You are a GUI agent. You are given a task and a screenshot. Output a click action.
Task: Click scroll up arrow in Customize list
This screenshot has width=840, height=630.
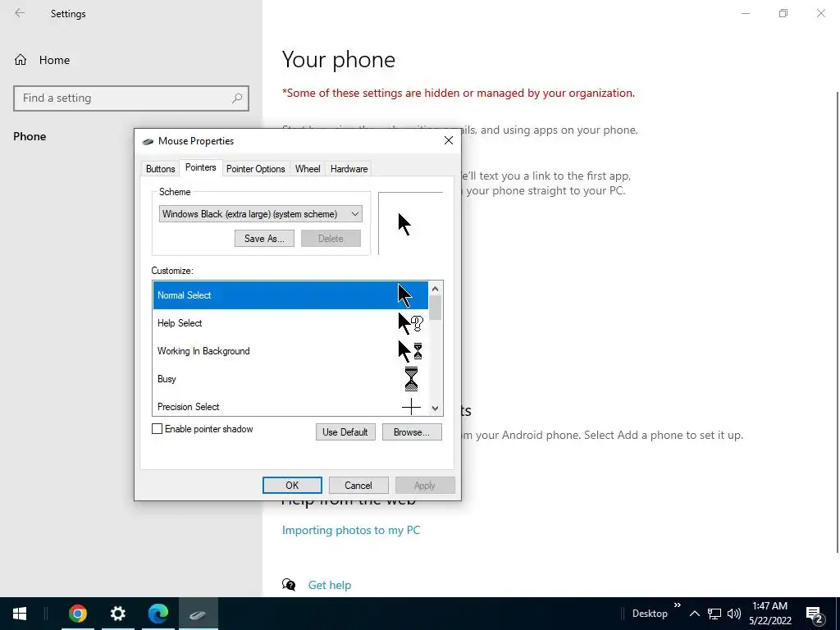435,289
